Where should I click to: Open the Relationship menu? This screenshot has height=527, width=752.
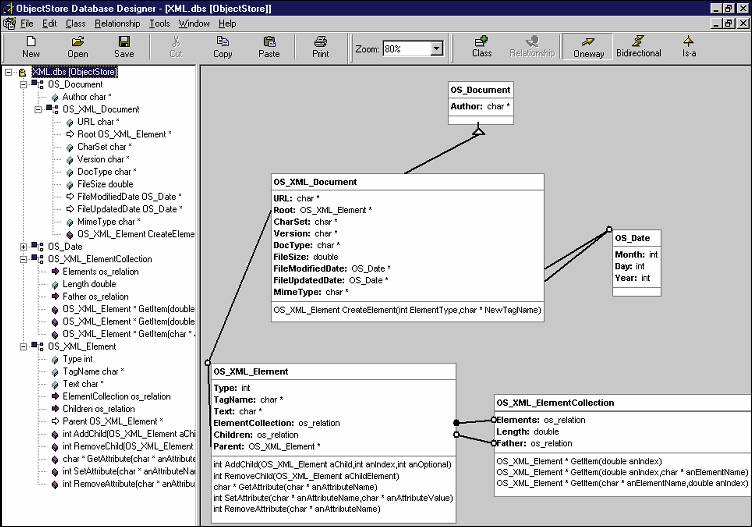point(117,23)
